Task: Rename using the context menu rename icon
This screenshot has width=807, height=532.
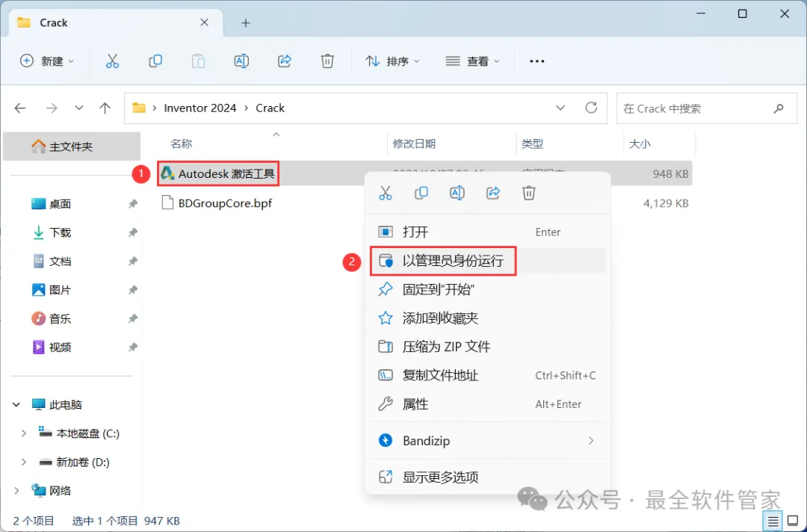Action: [x=457, y=193]
